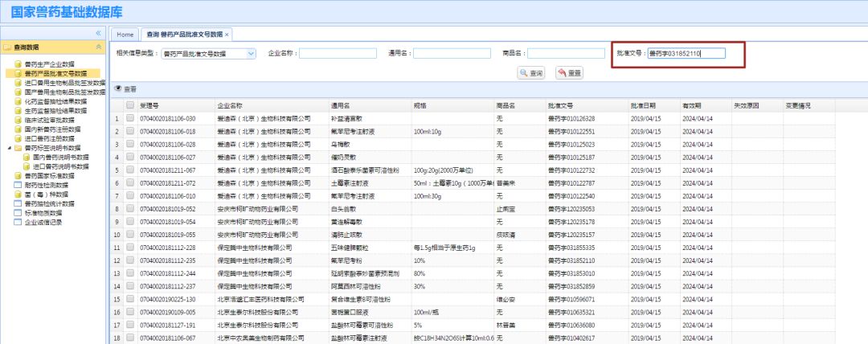Toggle the select-all header checkbox
The height and width of the screenshot is (344, 868).
130,105
